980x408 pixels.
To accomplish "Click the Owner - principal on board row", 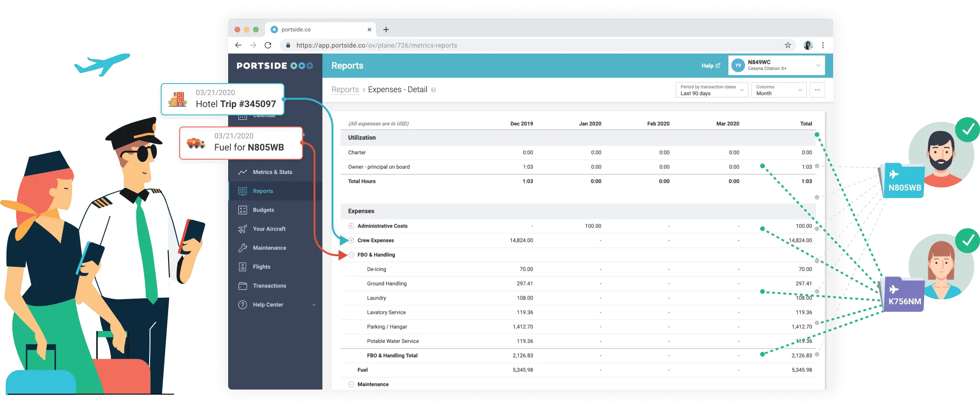I will click(578, 167).
